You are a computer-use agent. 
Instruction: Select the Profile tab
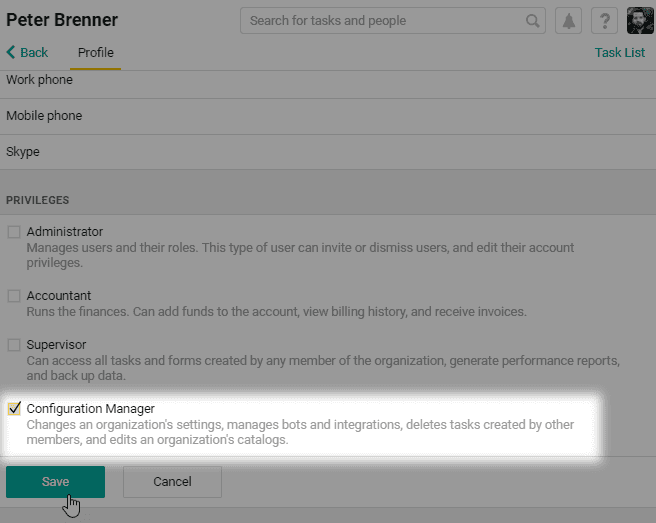click(95, 53)
